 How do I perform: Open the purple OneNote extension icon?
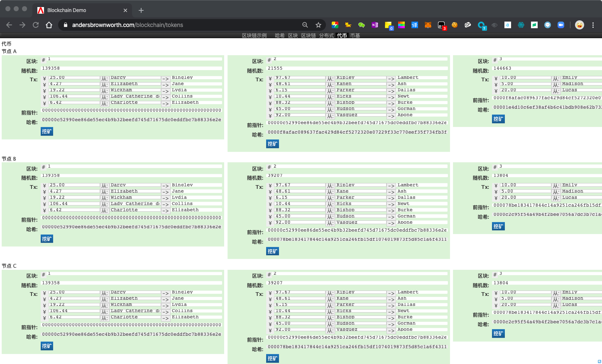[x=375, y=25]
